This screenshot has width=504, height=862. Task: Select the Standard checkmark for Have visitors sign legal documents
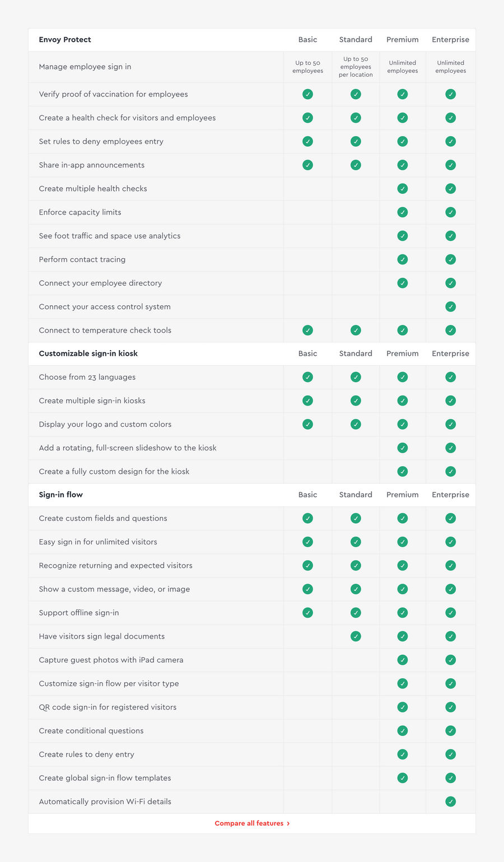click(x=356, y=636)
